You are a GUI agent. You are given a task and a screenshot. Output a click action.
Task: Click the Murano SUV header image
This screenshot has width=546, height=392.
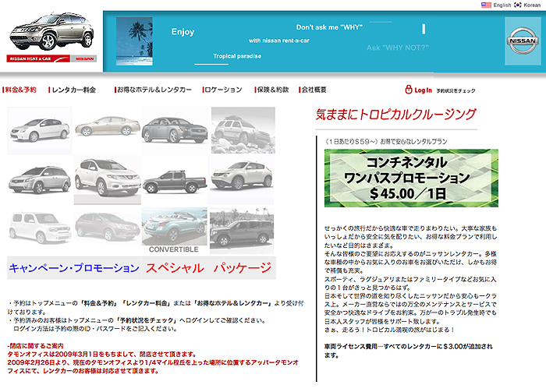(x=51, y=31)
